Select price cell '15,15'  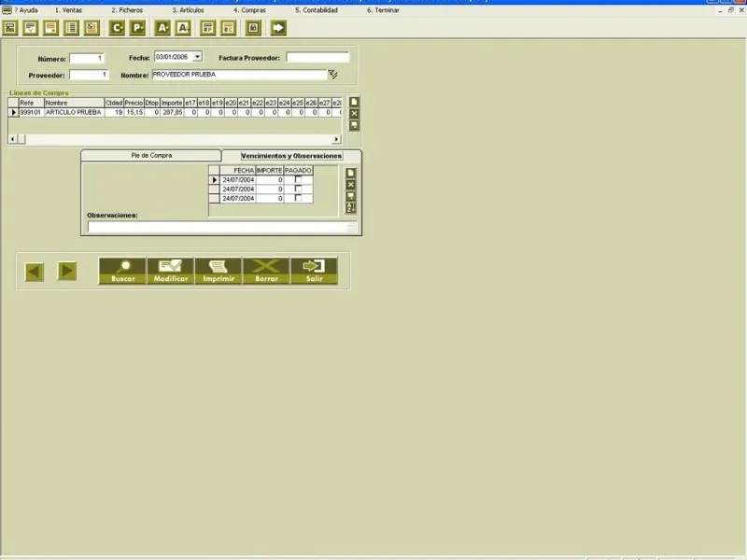click(x=134, y=112)
